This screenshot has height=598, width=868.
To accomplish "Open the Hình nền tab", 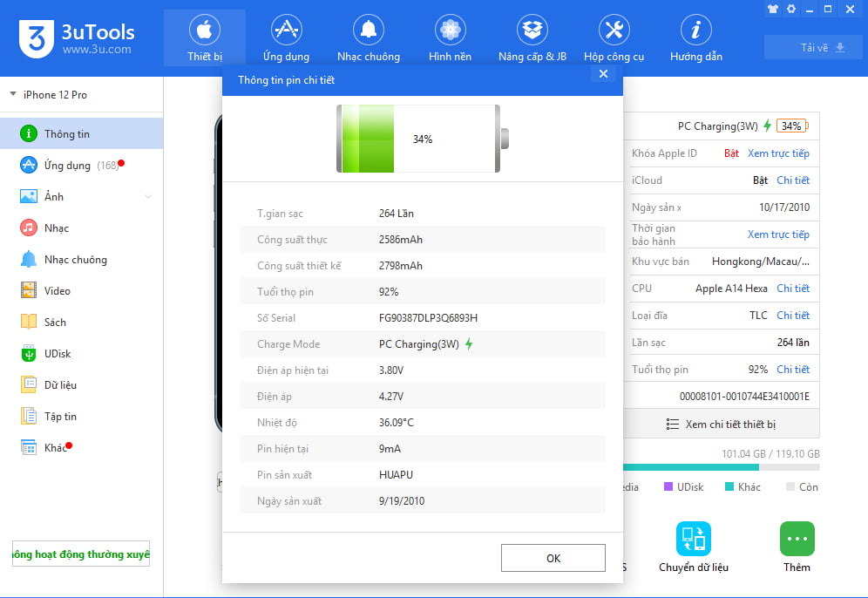I will point(450,38).
